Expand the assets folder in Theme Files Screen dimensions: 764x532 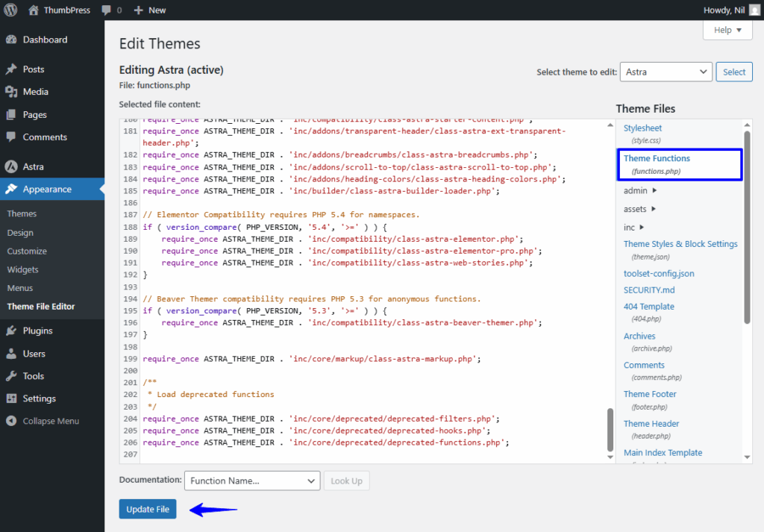point(639,209)
